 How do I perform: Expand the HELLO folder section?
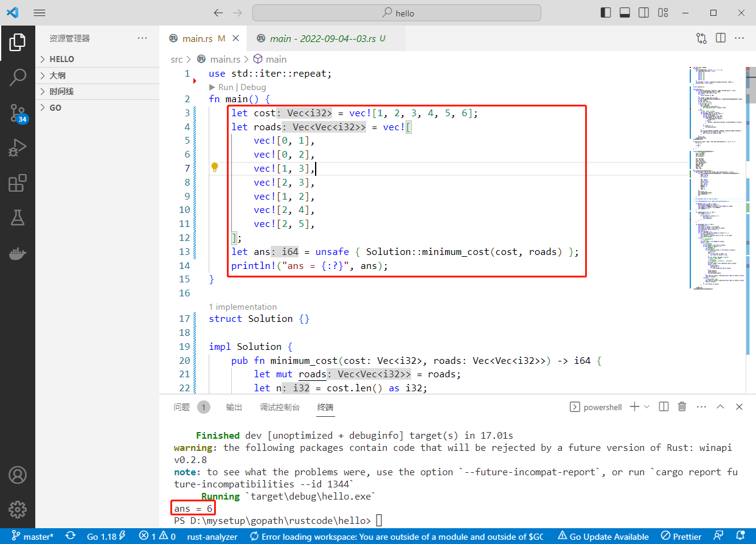[x=97, y=59]
